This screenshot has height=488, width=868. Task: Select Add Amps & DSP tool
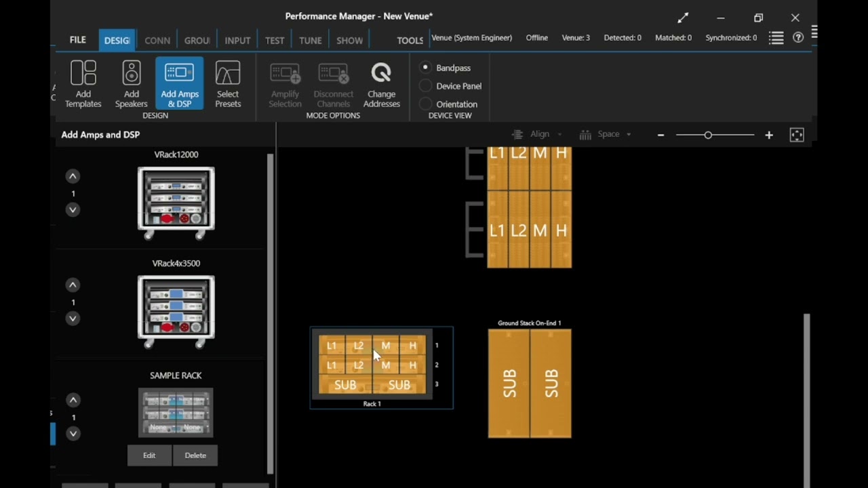[179, 84]
